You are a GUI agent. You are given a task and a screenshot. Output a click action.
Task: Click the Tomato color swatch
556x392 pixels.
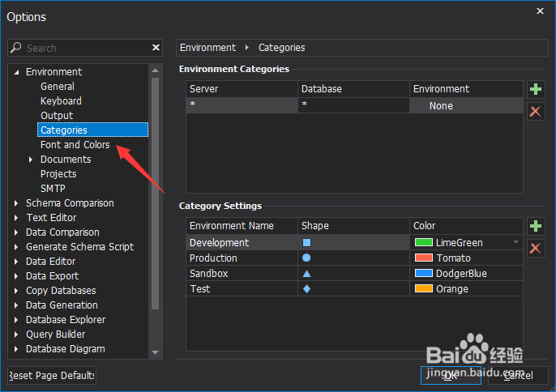point(424,258)
